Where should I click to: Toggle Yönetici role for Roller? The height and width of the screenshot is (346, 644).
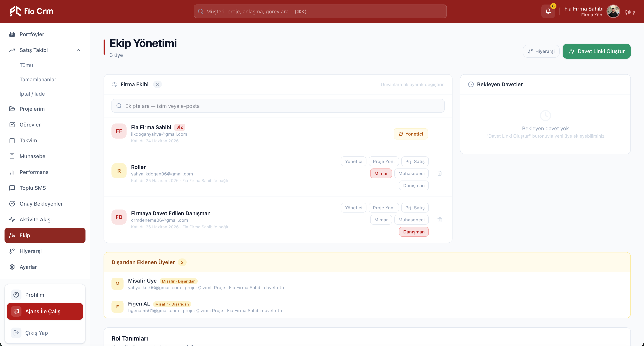pos(353,161)
